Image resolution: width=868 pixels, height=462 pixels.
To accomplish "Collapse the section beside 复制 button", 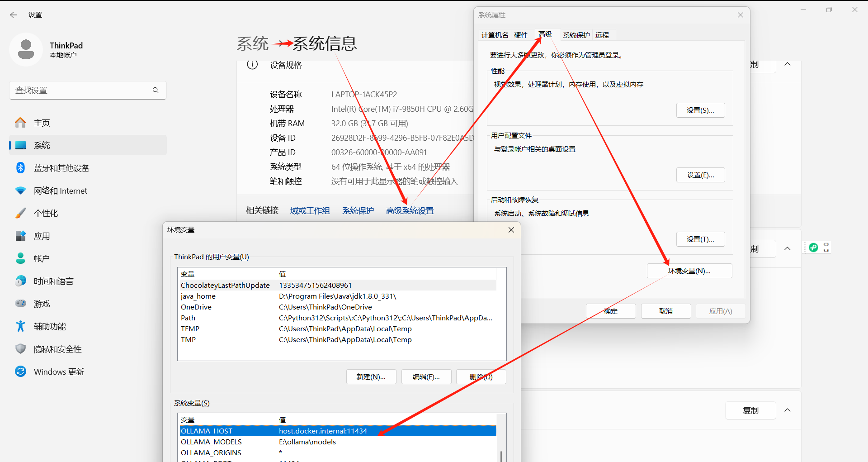I will [x=788, y=410].
